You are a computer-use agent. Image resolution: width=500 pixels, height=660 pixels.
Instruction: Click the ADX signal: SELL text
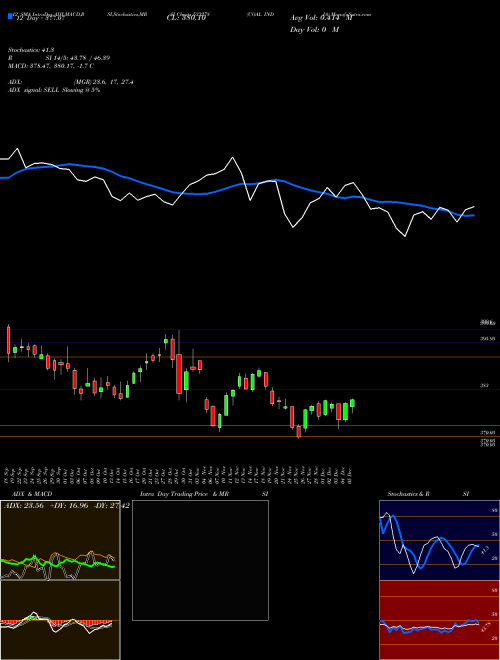[54, 90]
